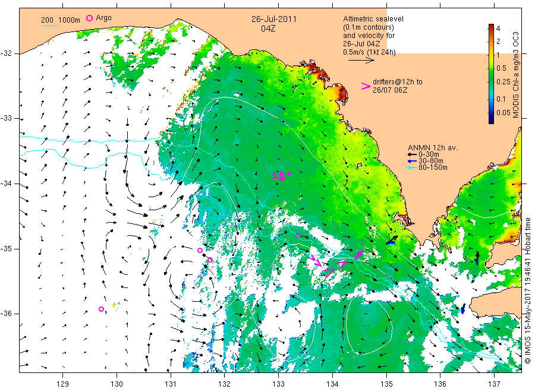Click the IMOS copyright timestamp text

tap(527, 291)
